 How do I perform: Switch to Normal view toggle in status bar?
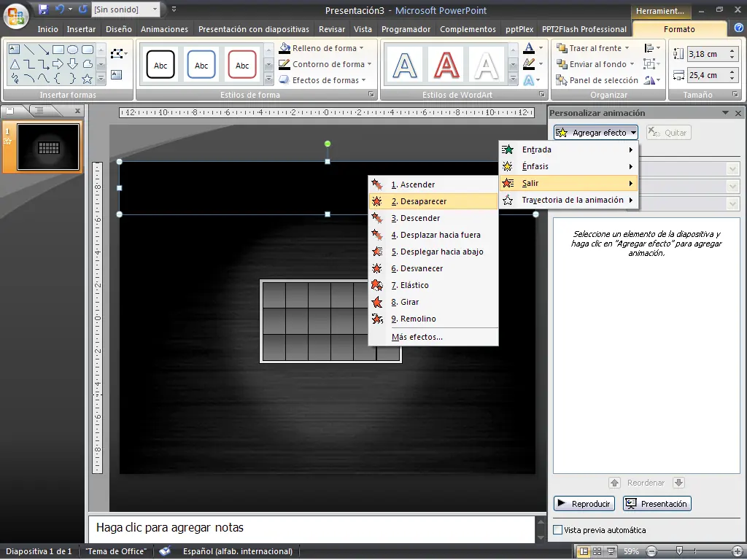[x=584, y=551]
